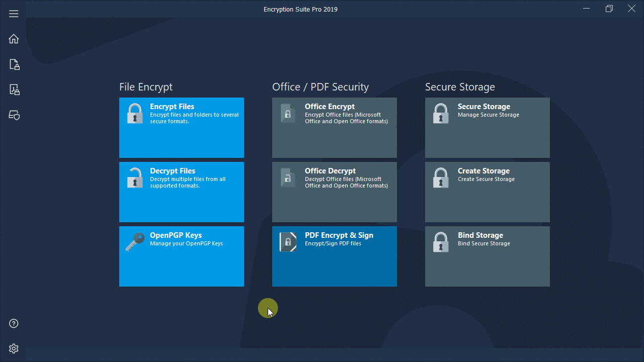Open Bind Storage to bind secure storage
The image size is (644, 362).
point(487,256)
